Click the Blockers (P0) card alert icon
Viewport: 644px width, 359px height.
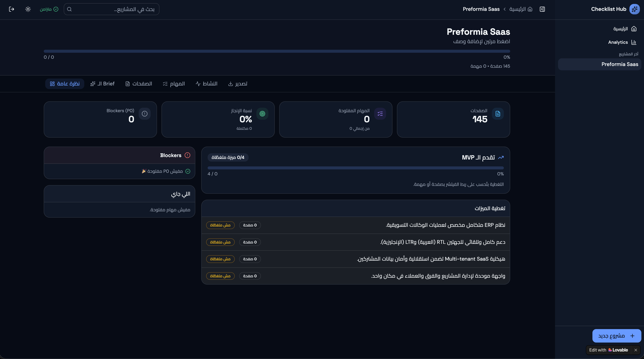(x=144, y=114)
